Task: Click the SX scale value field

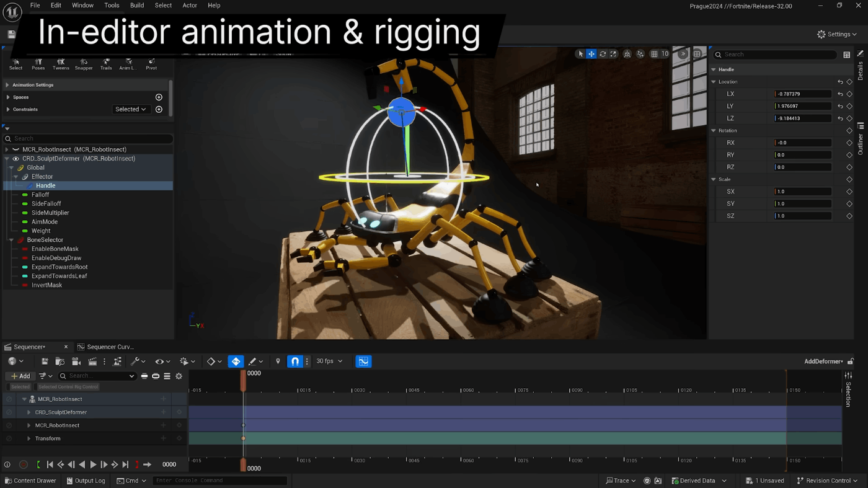Action: point(802,192)
